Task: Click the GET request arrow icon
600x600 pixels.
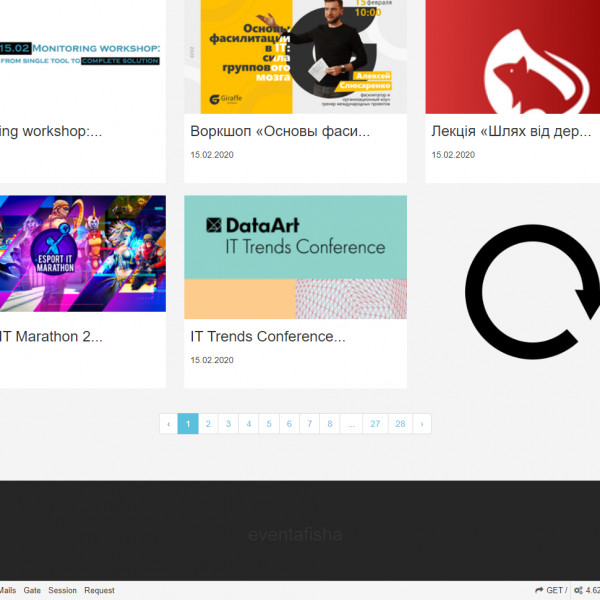Action: click(x=540, y=591)
